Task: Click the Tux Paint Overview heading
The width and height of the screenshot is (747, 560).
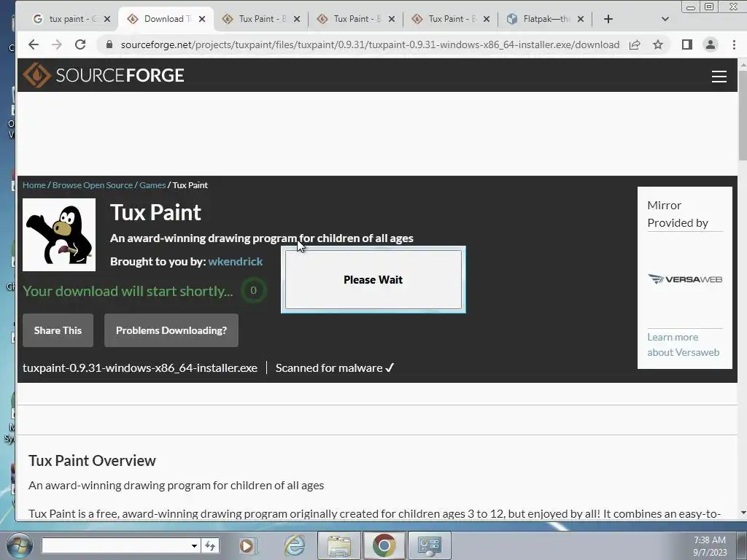Action: (x=92, y=461)
